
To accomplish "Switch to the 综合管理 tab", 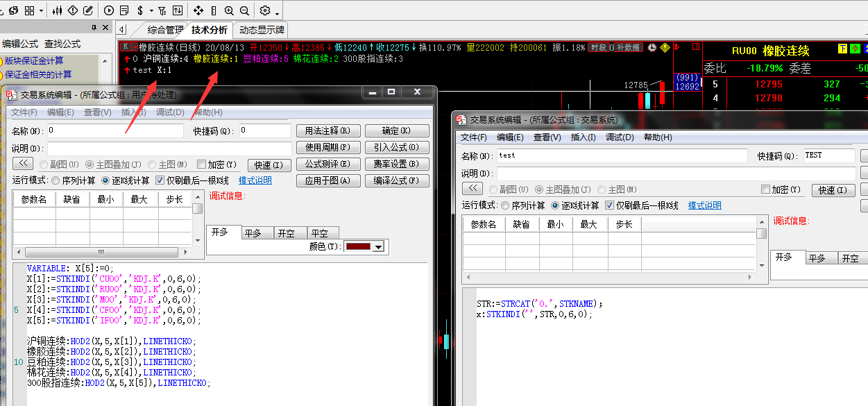I will click(165, 30).
